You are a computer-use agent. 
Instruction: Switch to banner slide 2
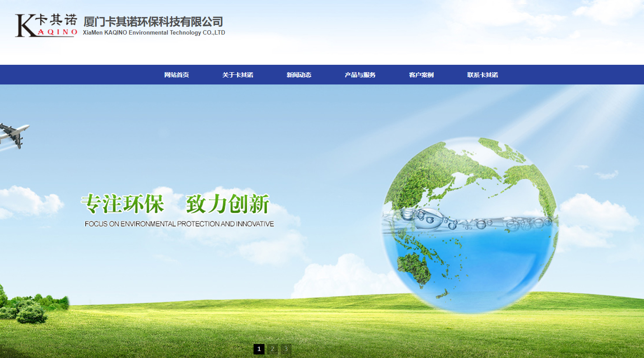tap(272, 349)
